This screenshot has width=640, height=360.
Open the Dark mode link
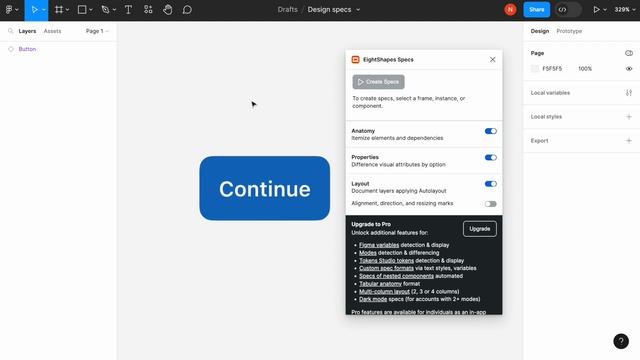coord(373,299)
